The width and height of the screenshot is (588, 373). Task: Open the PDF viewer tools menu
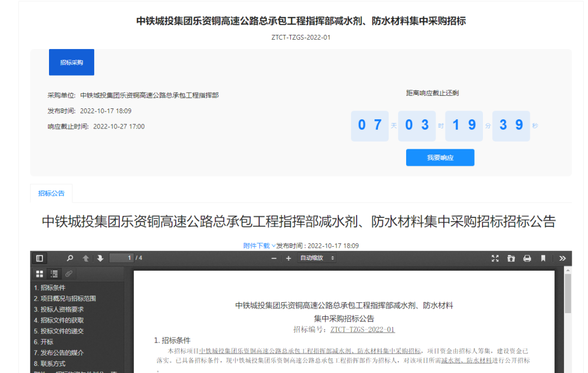tap(562, 258)
